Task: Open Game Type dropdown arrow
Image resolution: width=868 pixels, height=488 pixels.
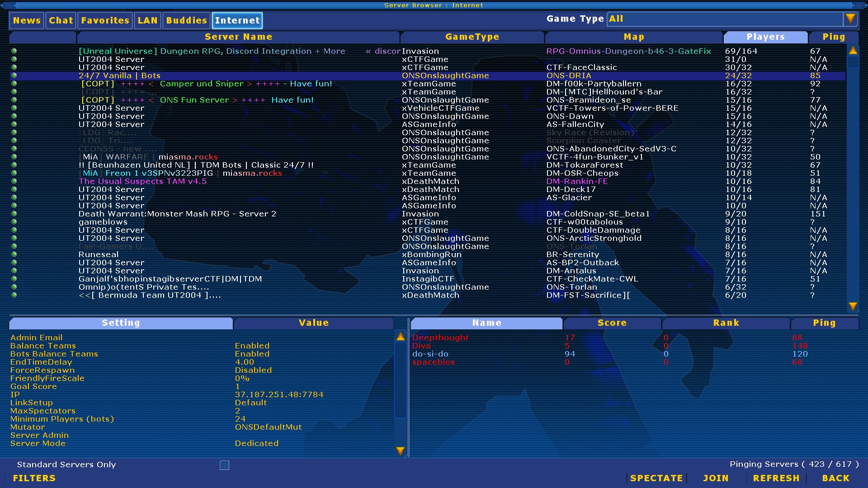Action: (850, 19)
